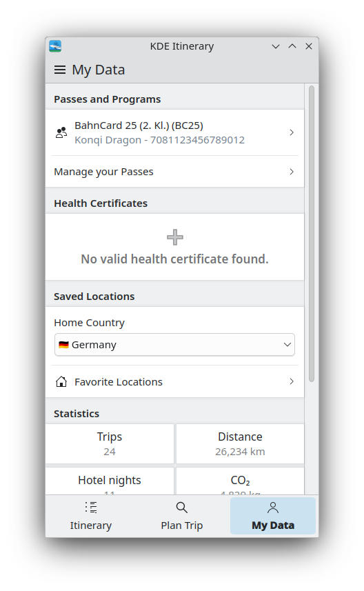Select the Distance statistic tile
364x591 pixels.
pos(240,443)
